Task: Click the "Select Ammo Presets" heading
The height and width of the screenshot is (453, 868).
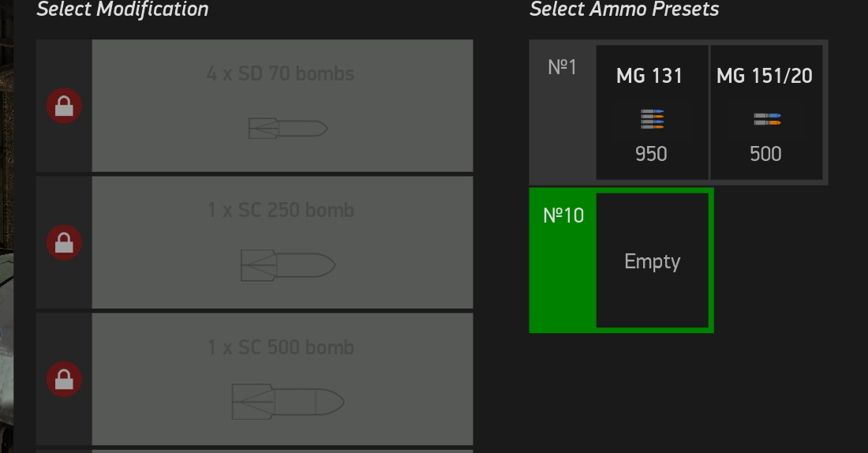Action: 624,9
